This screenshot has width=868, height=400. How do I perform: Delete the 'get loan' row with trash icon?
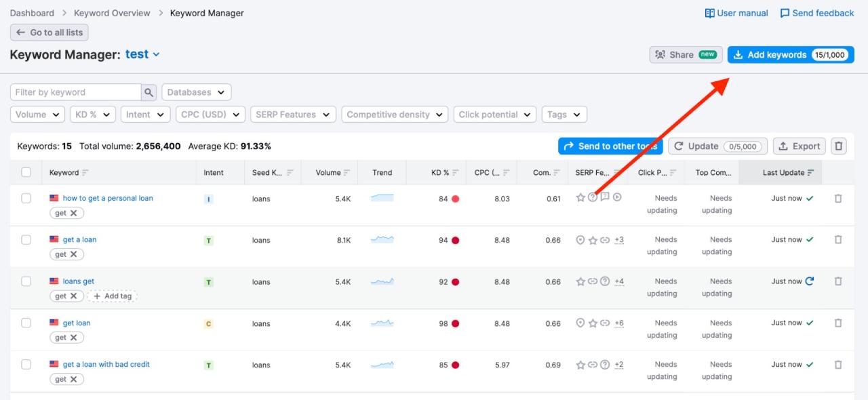pos(838,323)
